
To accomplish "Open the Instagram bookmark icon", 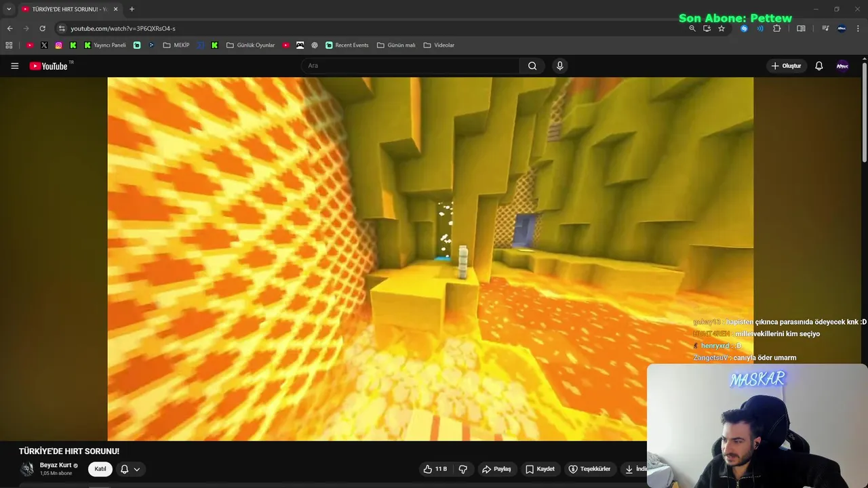I will [x=58, y=45].
